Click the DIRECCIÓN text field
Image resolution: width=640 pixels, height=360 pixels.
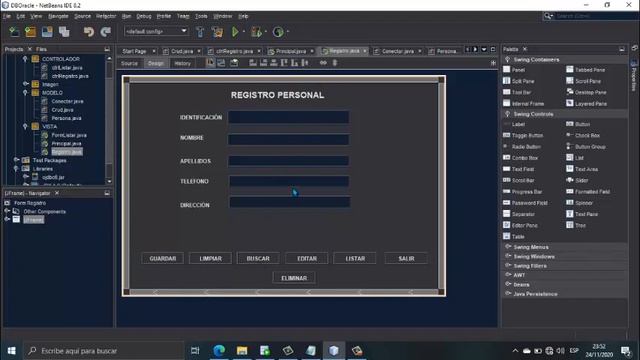(290, 202)
